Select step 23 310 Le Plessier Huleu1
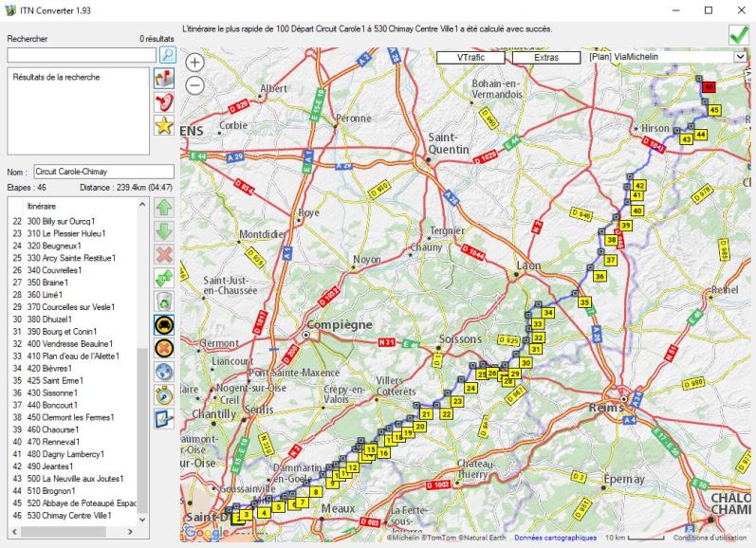The image size is (756, 548). coord(74,233)
